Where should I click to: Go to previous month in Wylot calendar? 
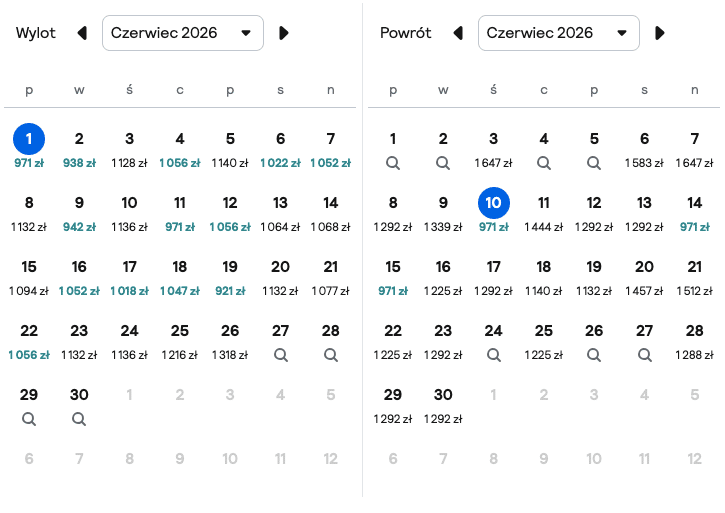coord(82,33)
